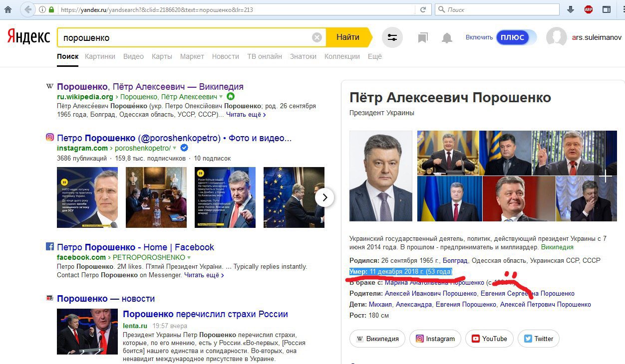
Task: Open the 'Порошенко, Пётр Алексеевич — Википедия' result
Action: (150, 87)
